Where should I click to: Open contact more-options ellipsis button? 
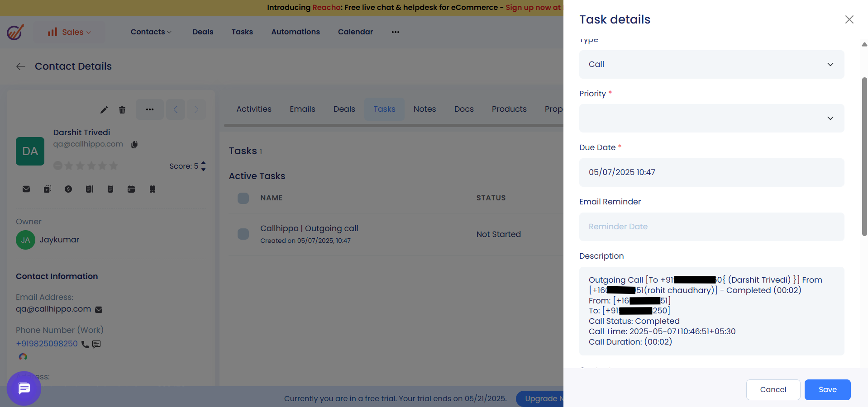pos(150,109)
